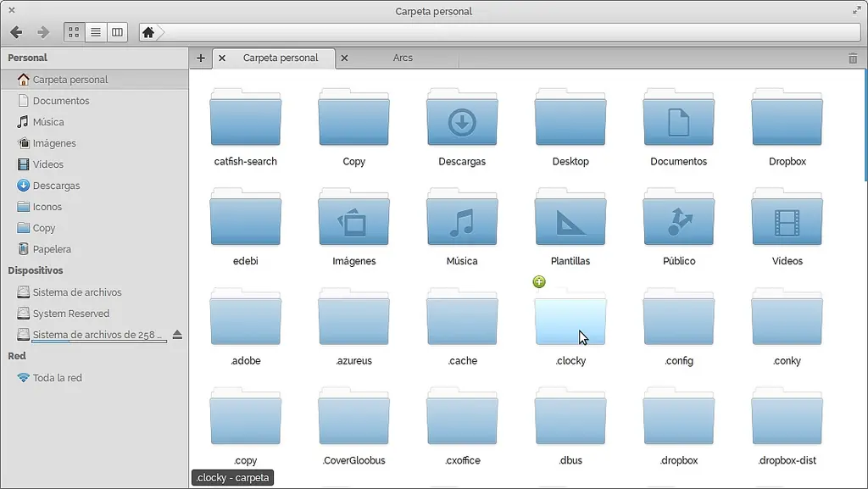This screenshot has width=868, height=489.
Task: Close the window with title bar X
Action: tap(12, 10)
